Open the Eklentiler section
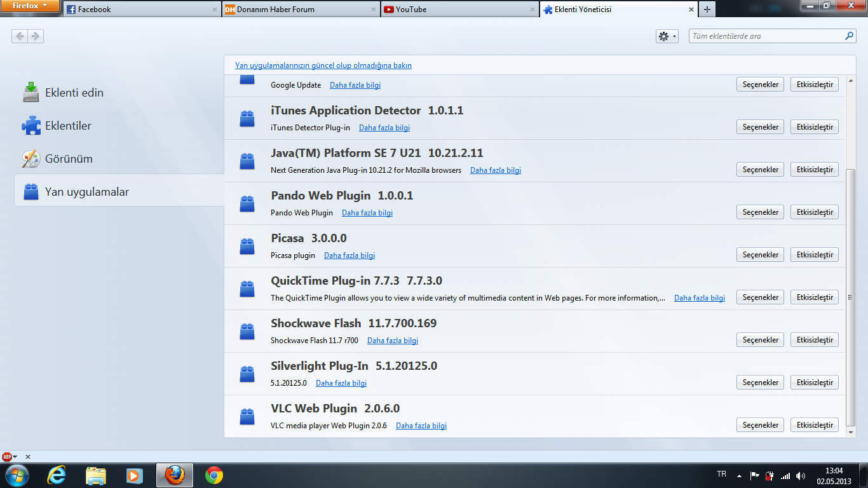This screenshot has width=868, height=488. point(119,126)
